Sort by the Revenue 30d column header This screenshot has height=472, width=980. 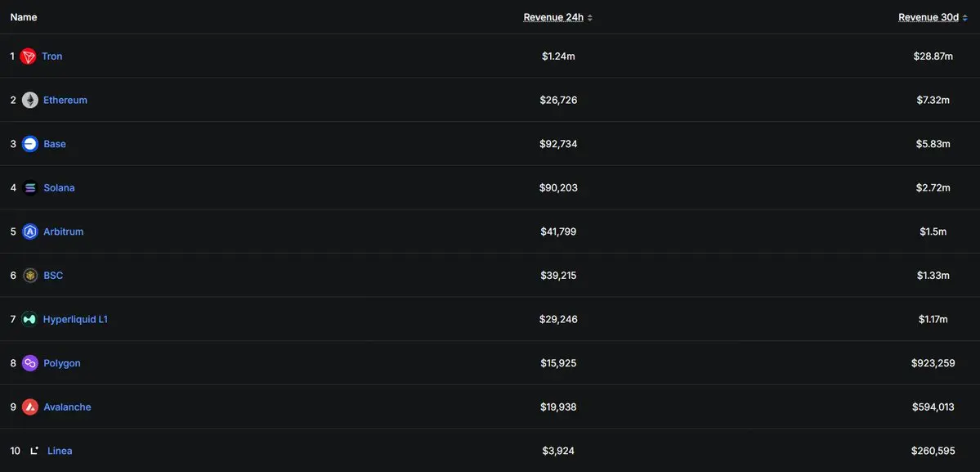[929, 17]
